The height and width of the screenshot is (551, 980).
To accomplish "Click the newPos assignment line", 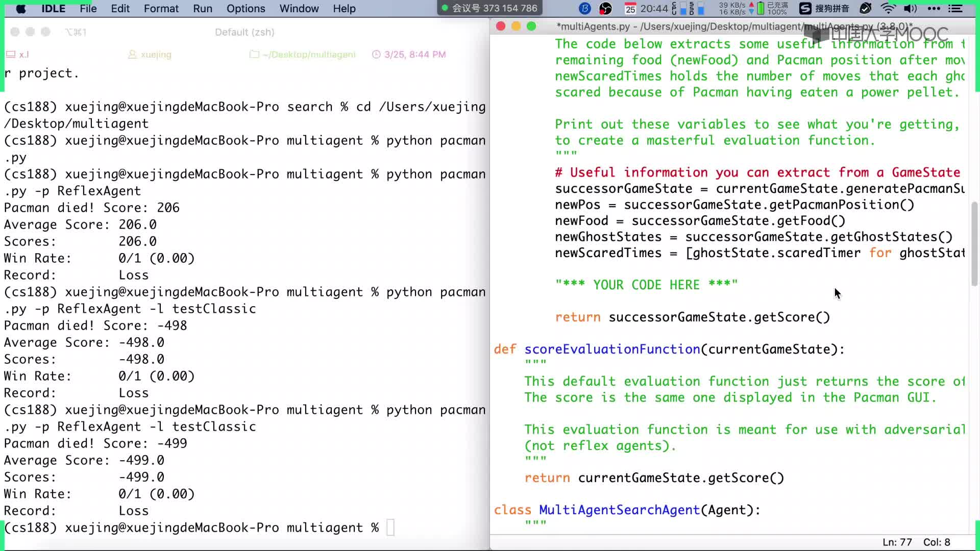I will [734, 205].
